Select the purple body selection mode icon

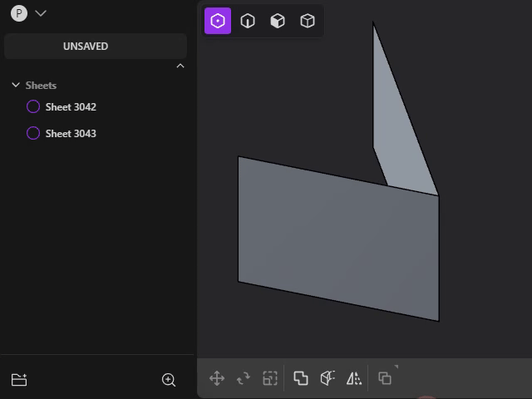tap(218, 21)
